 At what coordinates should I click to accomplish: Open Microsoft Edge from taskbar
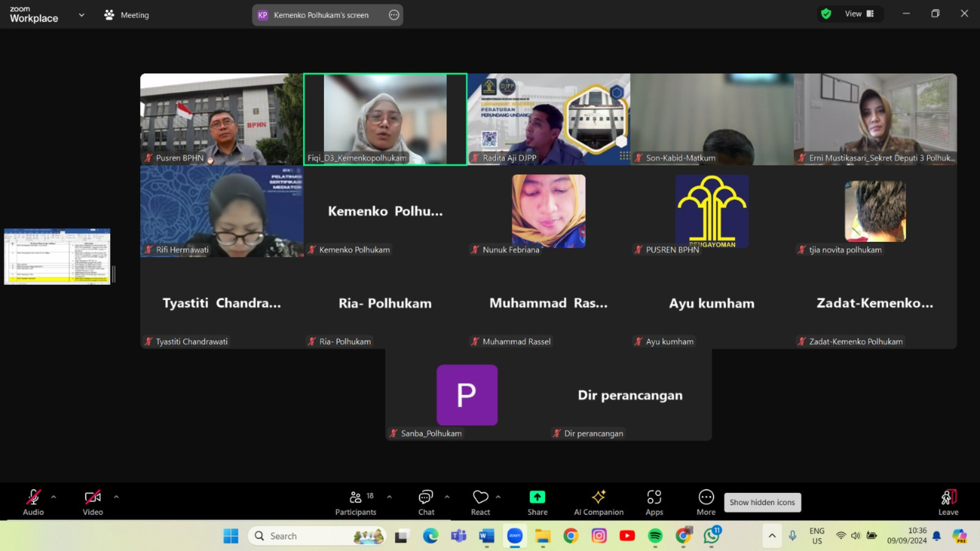click(x=430, y=536)
